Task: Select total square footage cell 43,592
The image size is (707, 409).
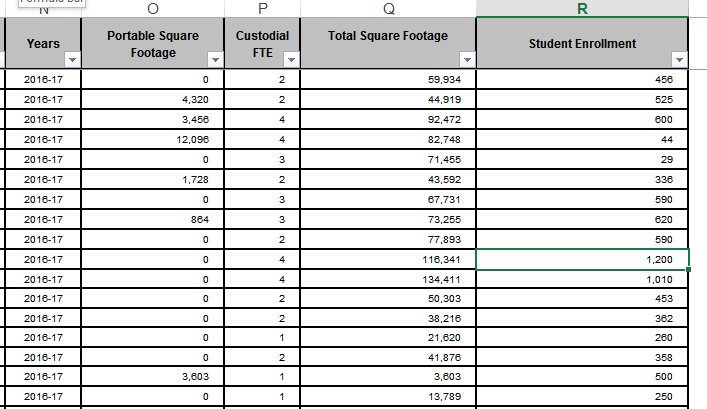Action: coord(388,179)
